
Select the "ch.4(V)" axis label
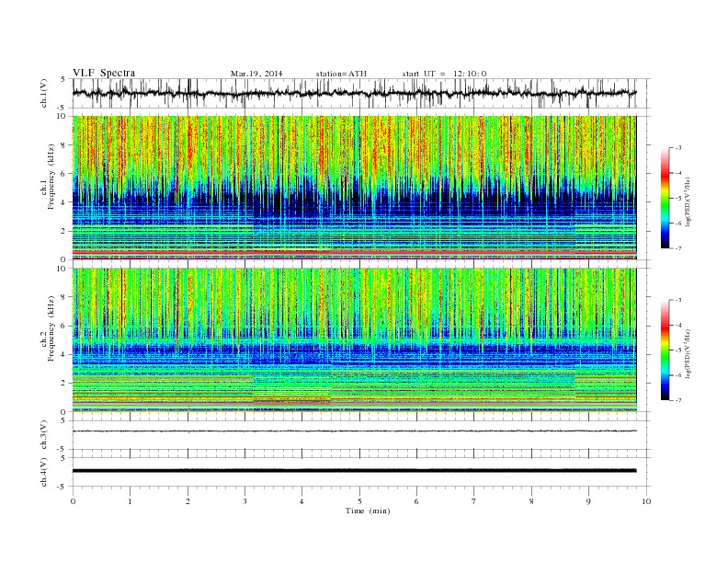(x=44, y=472)
